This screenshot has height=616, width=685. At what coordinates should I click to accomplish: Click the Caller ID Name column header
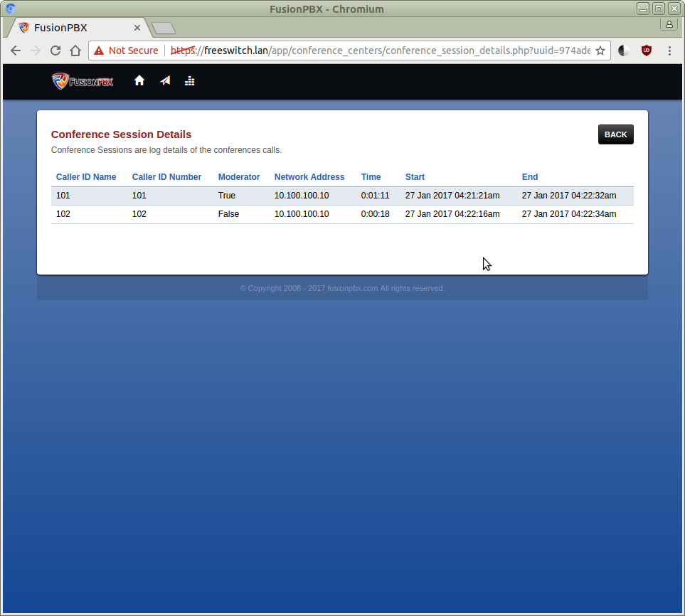click(86, 177)
